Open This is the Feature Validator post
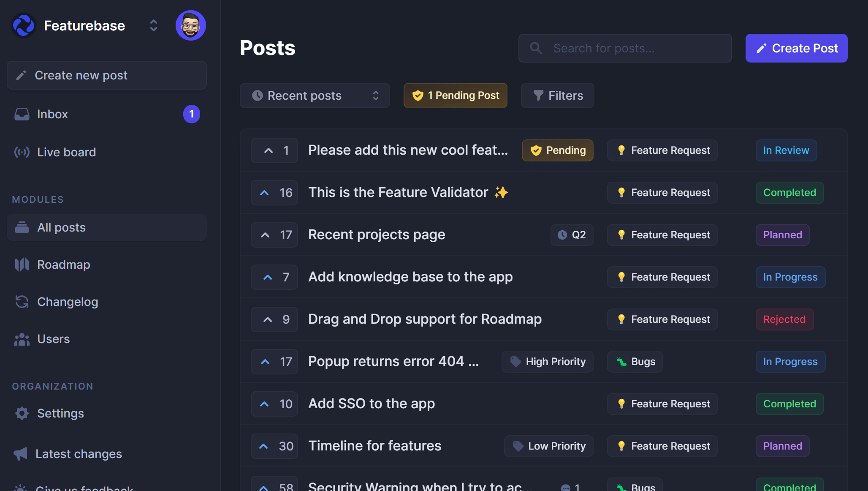 [x=408, y=192]
